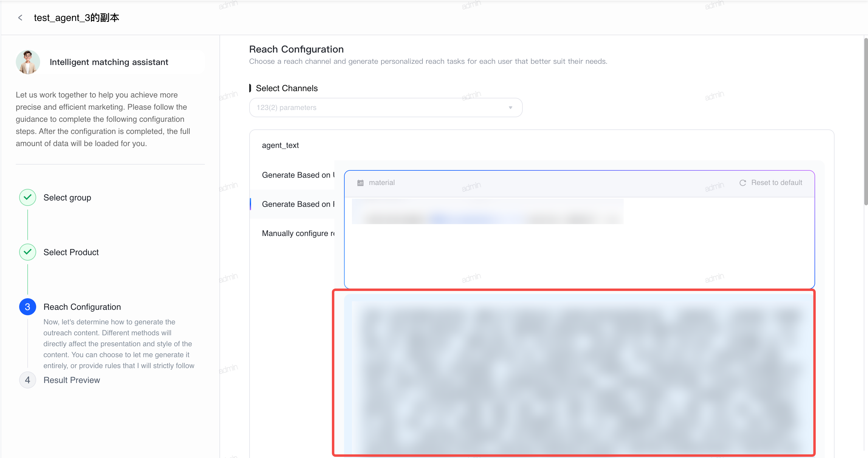Click the green checkmark for Select group

click(28, 197)
